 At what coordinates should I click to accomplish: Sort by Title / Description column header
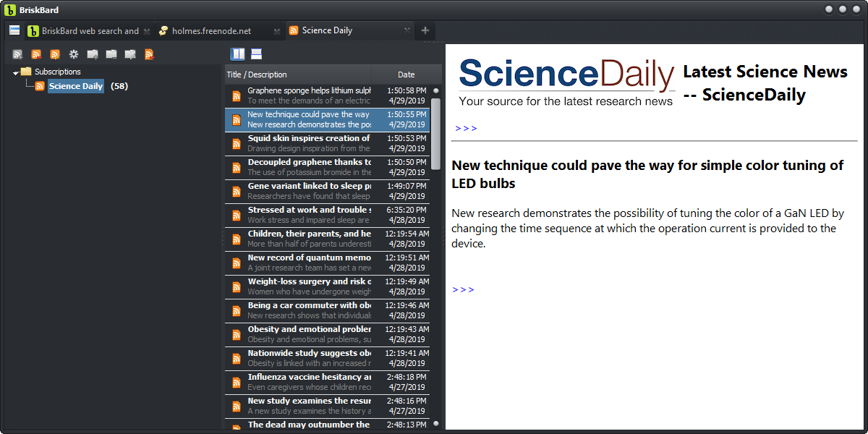[x=298, y=75]
